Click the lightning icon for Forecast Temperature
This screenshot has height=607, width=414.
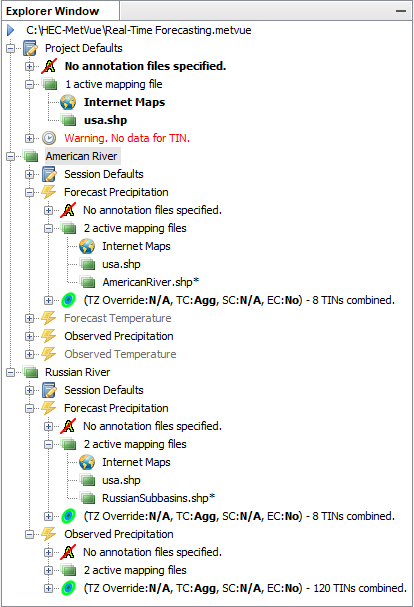point(49,318)
